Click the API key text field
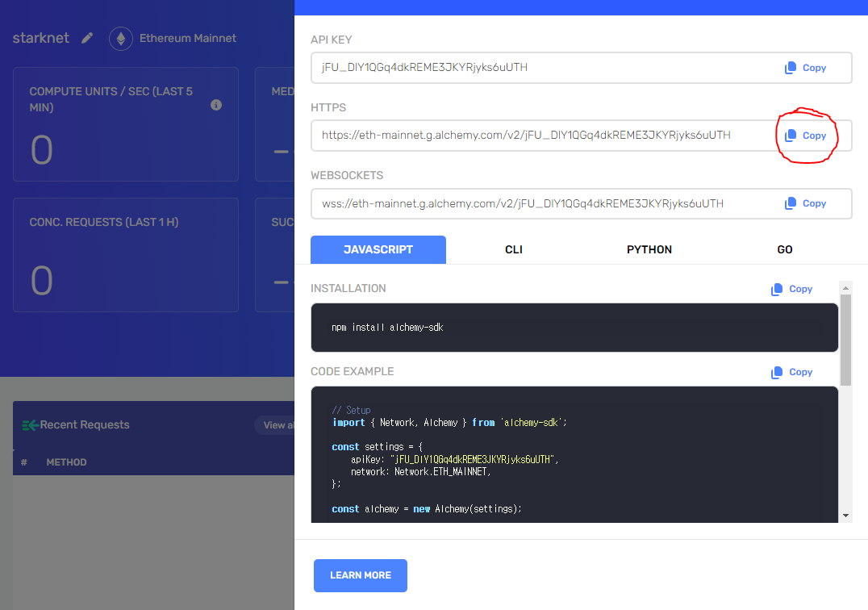Screen dimensions: 868x610 pos(582,68)
